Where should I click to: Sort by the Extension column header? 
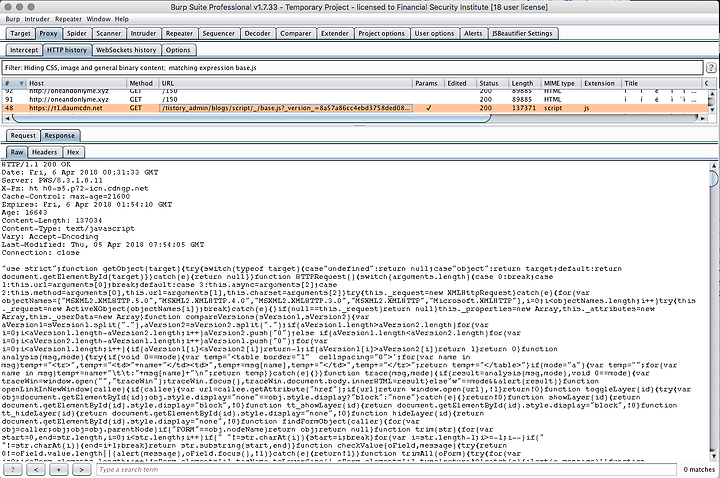(x=599, y=84)
